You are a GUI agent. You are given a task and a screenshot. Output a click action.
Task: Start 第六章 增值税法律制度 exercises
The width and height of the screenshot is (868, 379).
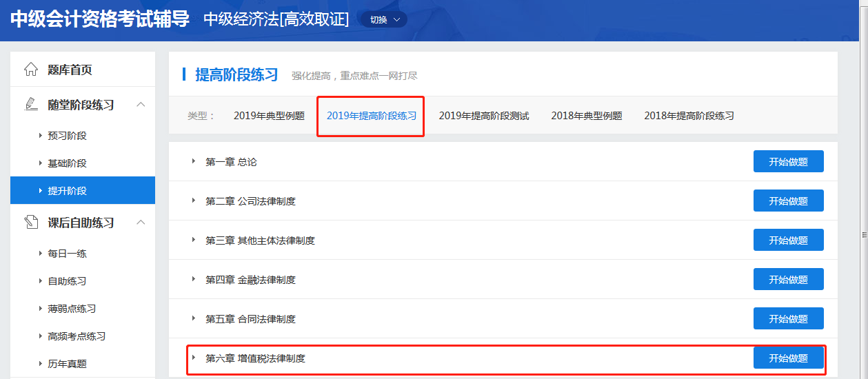(788, 358)
